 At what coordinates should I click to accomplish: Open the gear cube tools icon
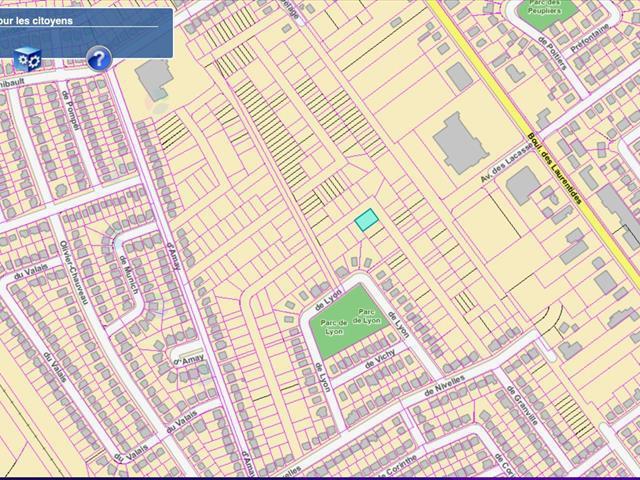click(x=28, y=59)
